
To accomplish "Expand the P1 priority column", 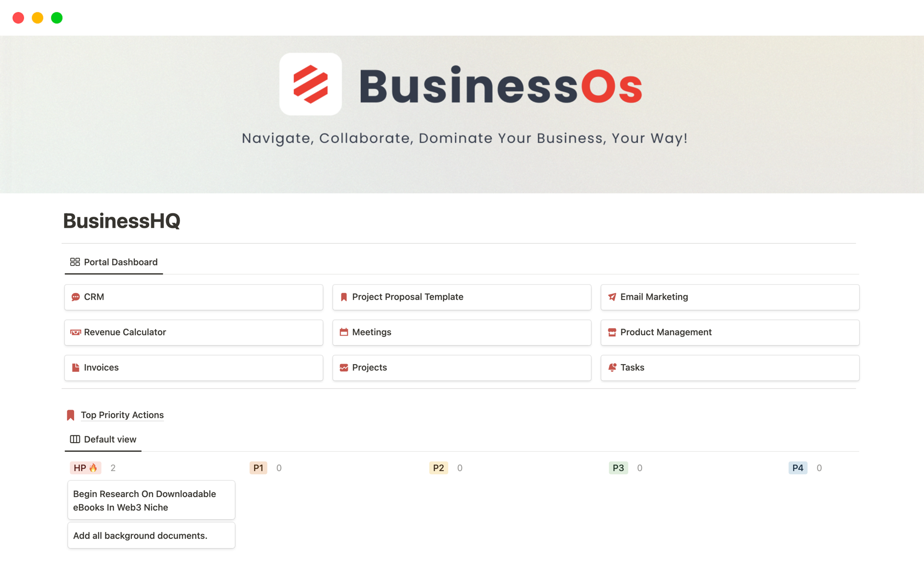I will pyautogui.click(x=258, y=468).
